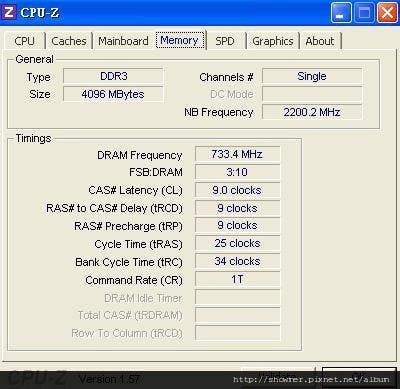Viewport: 400px width, 389px height.
Task: Close the CPU-Z window
Action: [x=387, y=13]
